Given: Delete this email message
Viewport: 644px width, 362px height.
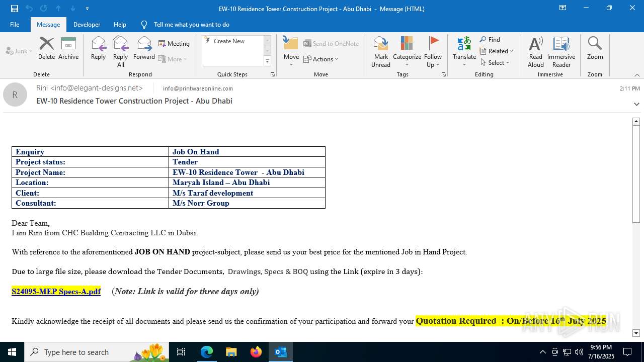Looking at the screenshot, I should click(x=46, y=48).
